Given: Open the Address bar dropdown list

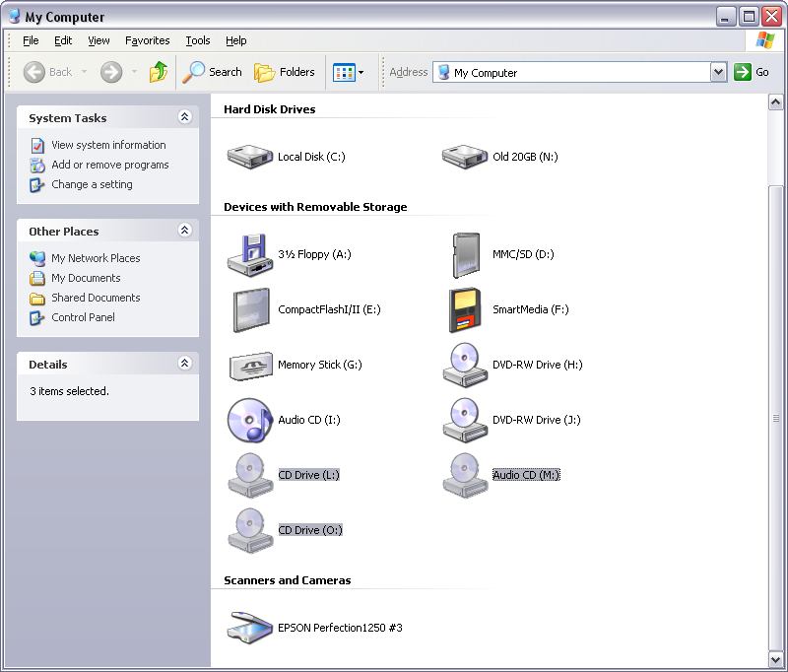Looking at the screenshot, I should coord(718,72).
